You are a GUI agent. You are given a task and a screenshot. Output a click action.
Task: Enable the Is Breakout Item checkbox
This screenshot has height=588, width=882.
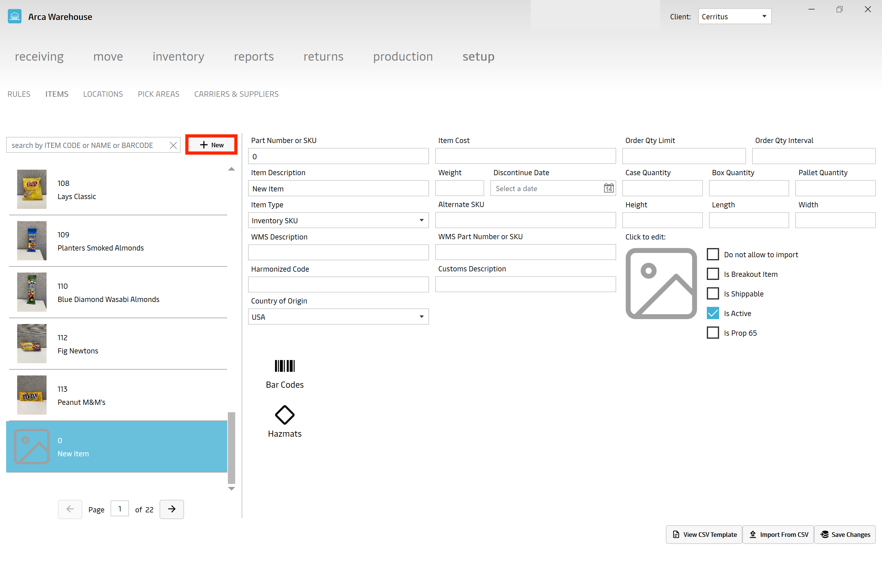(713, 274)
